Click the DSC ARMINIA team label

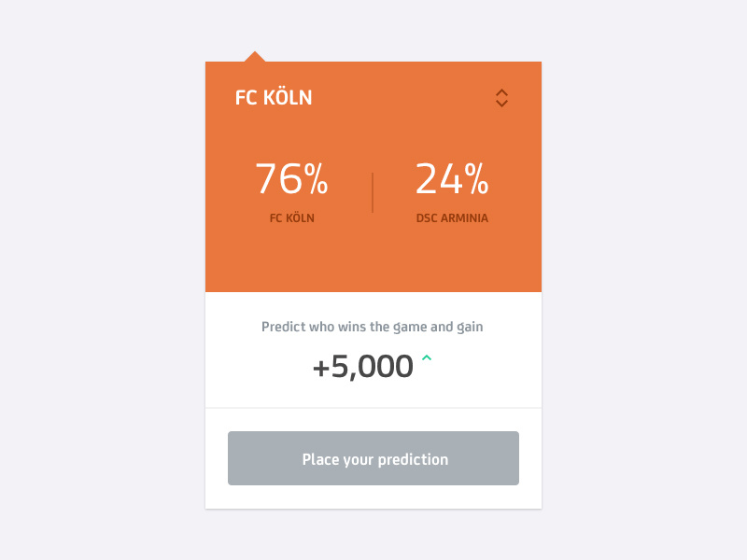click(x=452, y=218)
